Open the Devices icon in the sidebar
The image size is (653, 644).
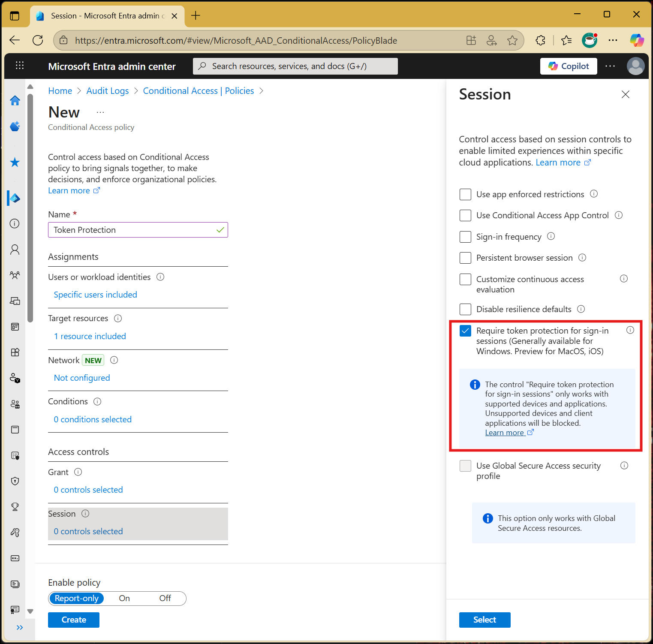(15, 301)
